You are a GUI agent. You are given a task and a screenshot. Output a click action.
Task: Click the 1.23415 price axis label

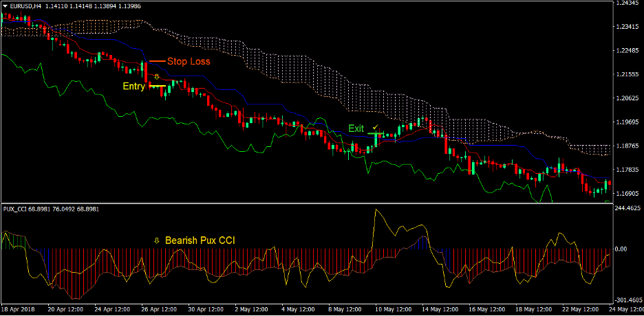pyautogui.click(x=627, y=27)
